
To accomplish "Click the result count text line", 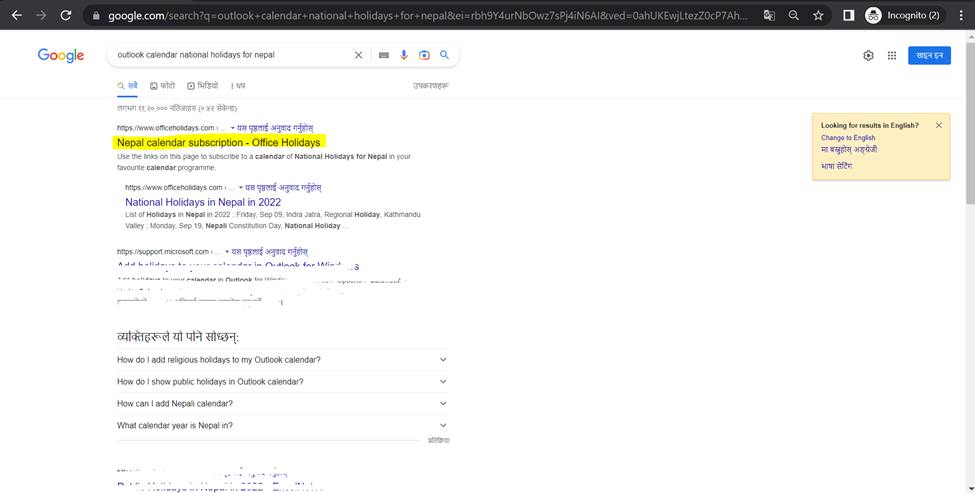I will 177,109.
